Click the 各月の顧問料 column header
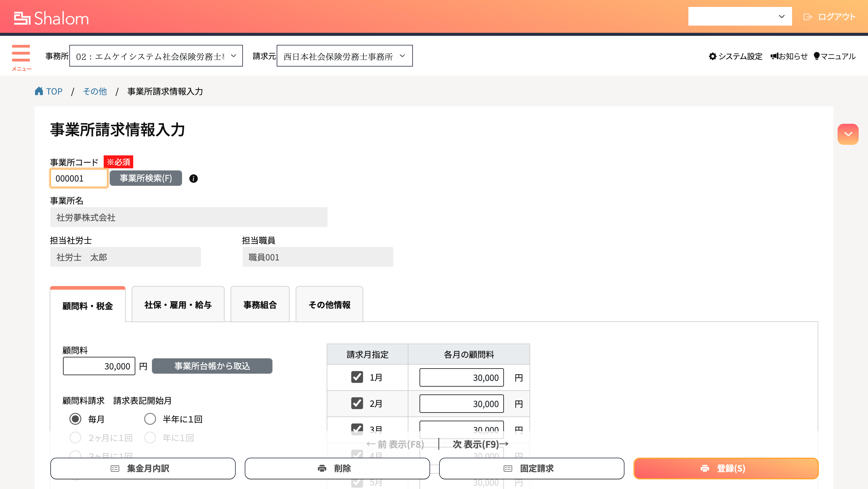The image size is (868, 489). tap(469, 354)
